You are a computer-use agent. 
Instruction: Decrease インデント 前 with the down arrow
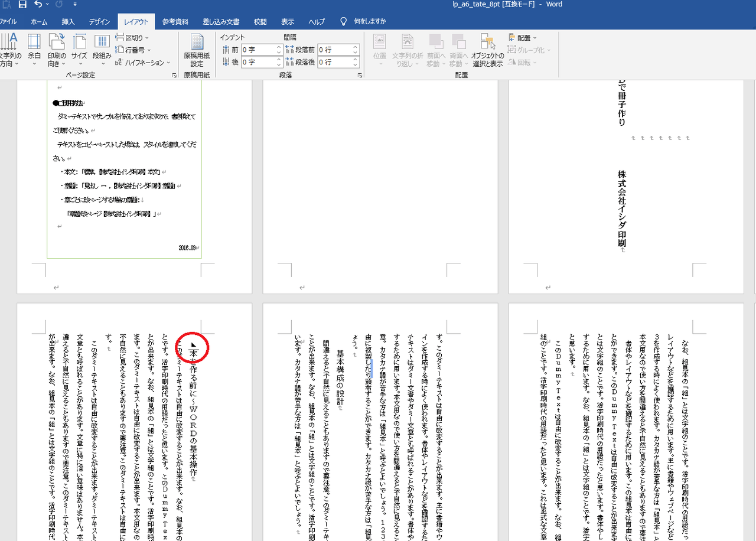278,53
